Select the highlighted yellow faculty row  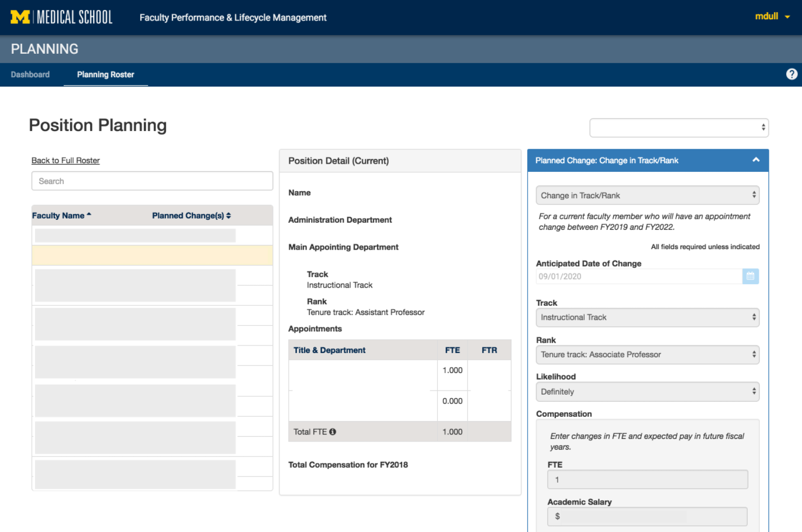click(152, 255)
